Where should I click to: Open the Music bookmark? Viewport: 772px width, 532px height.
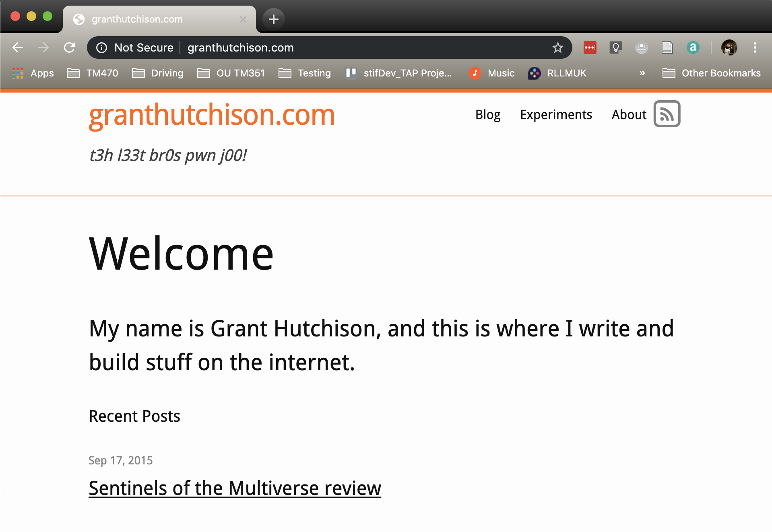(x=491, y=73)
